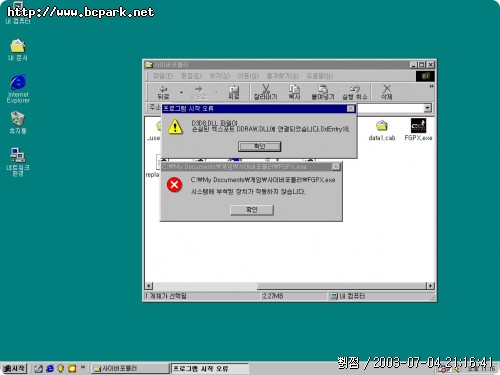Viewport: 500px width, 375px height.
Task: Open the 즐겨찾기(A) menu
Action: 282,76
